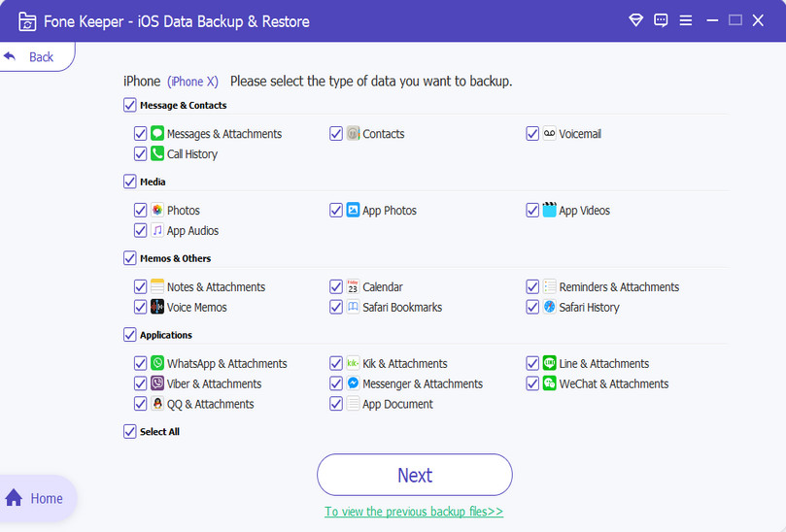The height and width of the screenshot is (532, 786).
Task: Open the feedback chat icon in title bar
Action: pyautogui.click(x=661, y=20)
